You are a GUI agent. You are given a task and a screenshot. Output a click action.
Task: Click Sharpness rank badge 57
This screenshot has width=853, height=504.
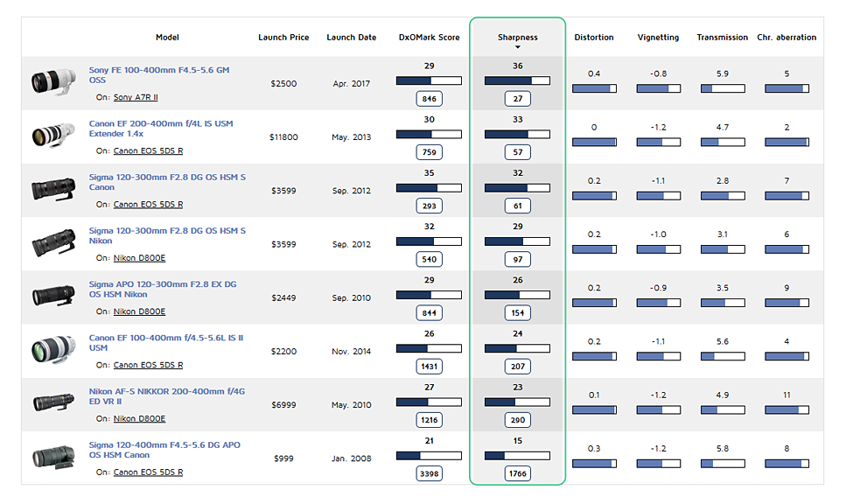click(517, 152)
